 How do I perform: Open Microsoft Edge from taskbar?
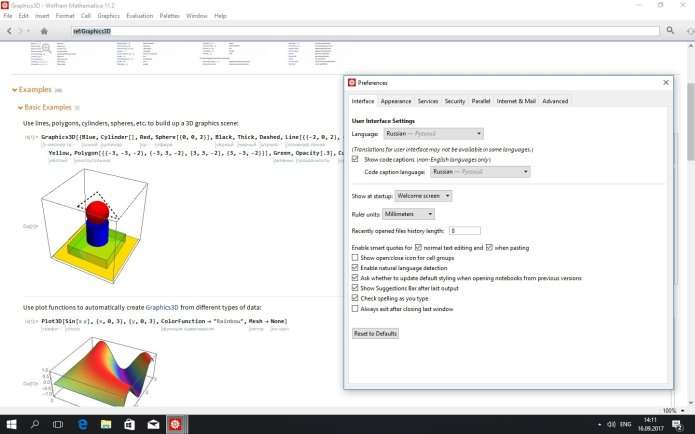pos(82,424)
